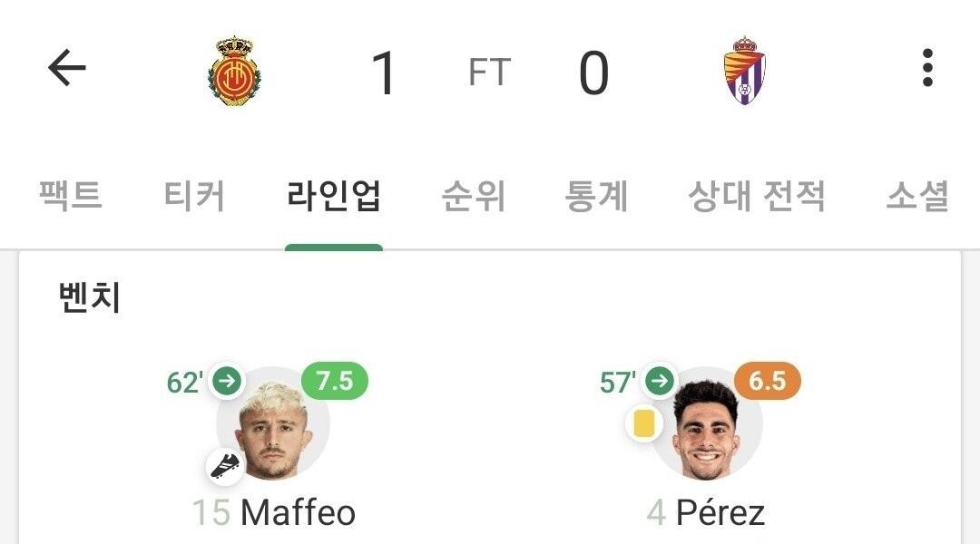The image size is (980, 544).
Task: Open the 소셜 tab
Action: point(916,197)
